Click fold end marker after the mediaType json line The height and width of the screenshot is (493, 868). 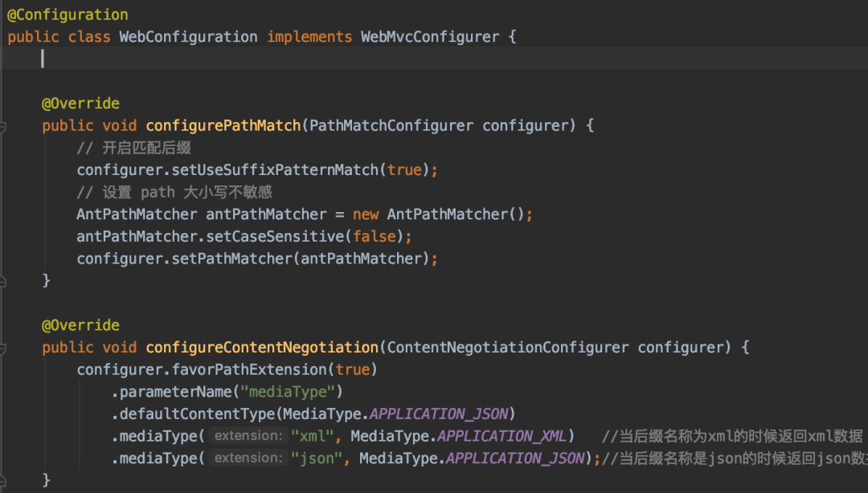tap(3, 480)
